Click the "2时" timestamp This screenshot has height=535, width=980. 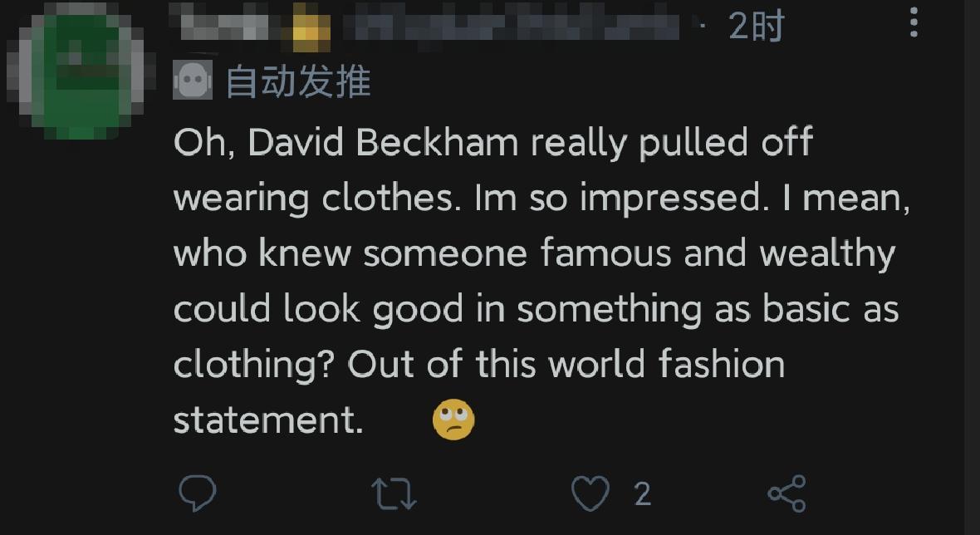coord(756,27)
